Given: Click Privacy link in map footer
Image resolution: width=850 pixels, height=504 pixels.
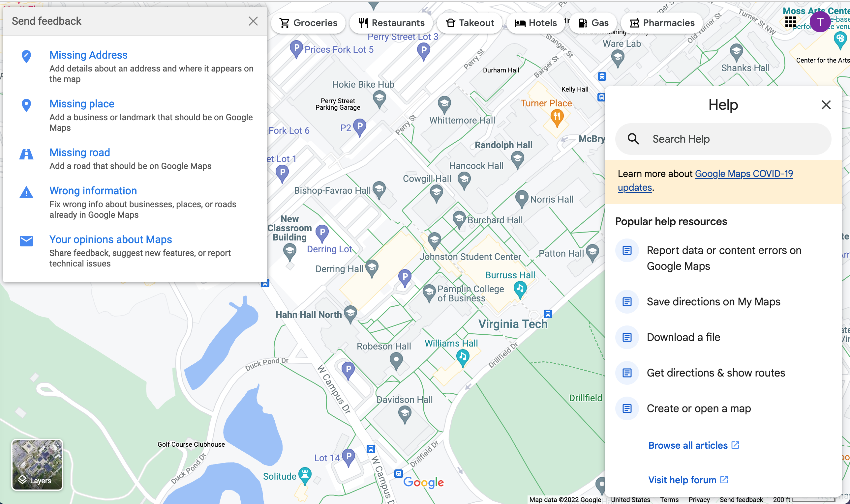Looking at the screenshot, I should pos(699,500).
